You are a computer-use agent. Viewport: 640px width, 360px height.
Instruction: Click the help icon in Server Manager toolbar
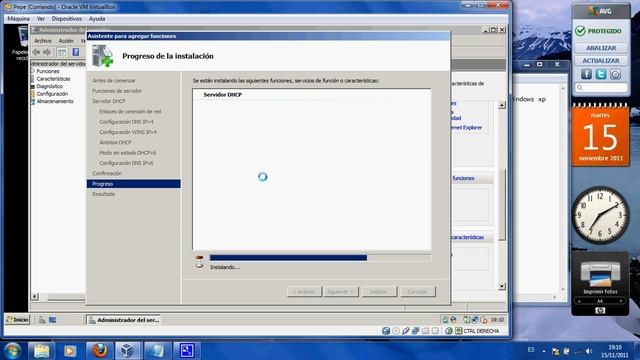point(76,52)
